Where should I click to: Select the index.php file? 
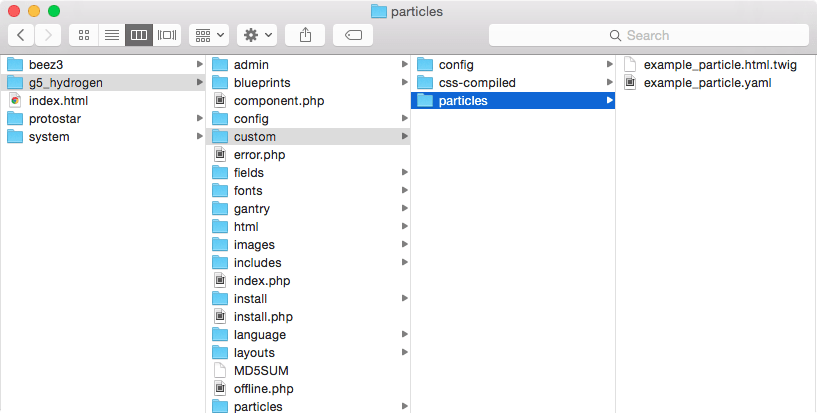click(x=308, y=281)
